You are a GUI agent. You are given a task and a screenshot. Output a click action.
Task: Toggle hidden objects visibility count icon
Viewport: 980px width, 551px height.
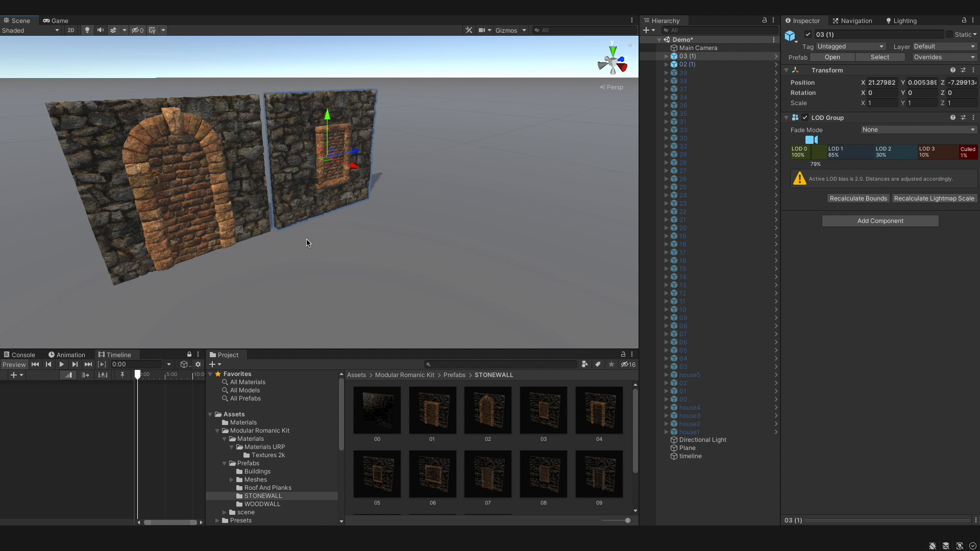[138, 30]
